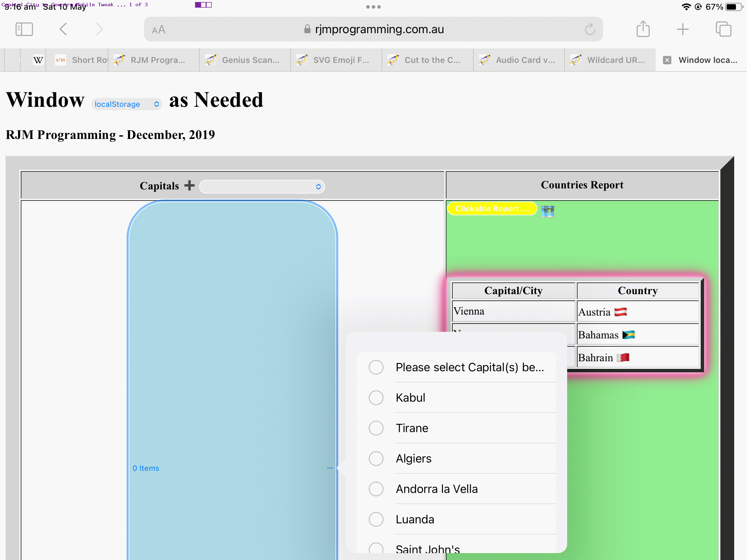Tap the rjmprogramming.com.au address field
747x560 pixels.
click(x=373, y=29)
